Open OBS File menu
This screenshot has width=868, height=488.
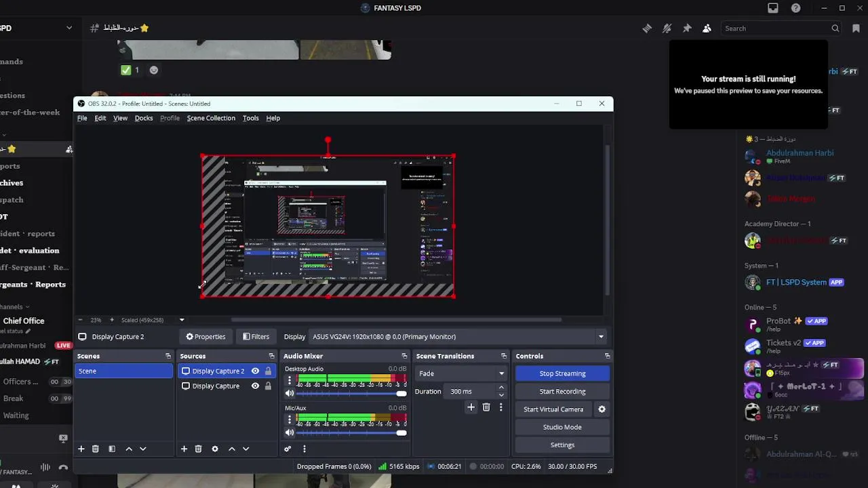pyautogui.click(x=82, y=118)
